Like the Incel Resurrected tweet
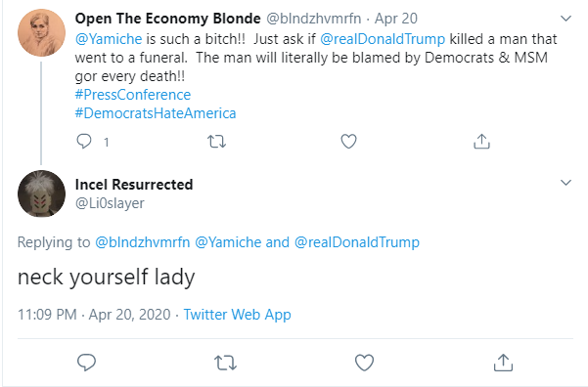 coord(365,363)
